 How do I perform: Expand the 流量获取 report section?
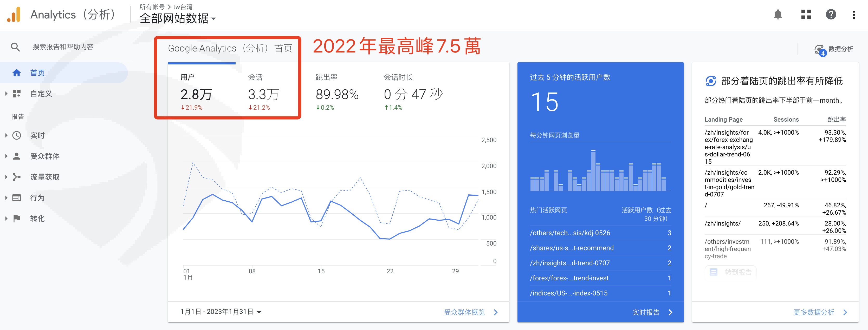[44, 177]
